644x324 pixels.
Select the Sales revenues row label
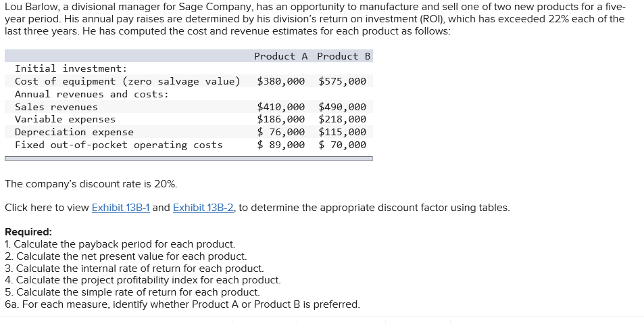(56, 107)
